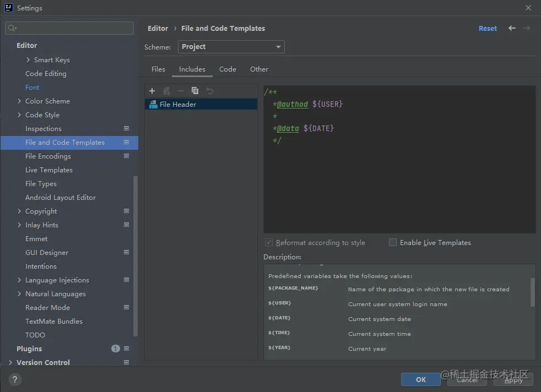The image size is (541, 392).
Task: Click the IntelliJ logo in the title bar
Action: click(x=9, y=8)
